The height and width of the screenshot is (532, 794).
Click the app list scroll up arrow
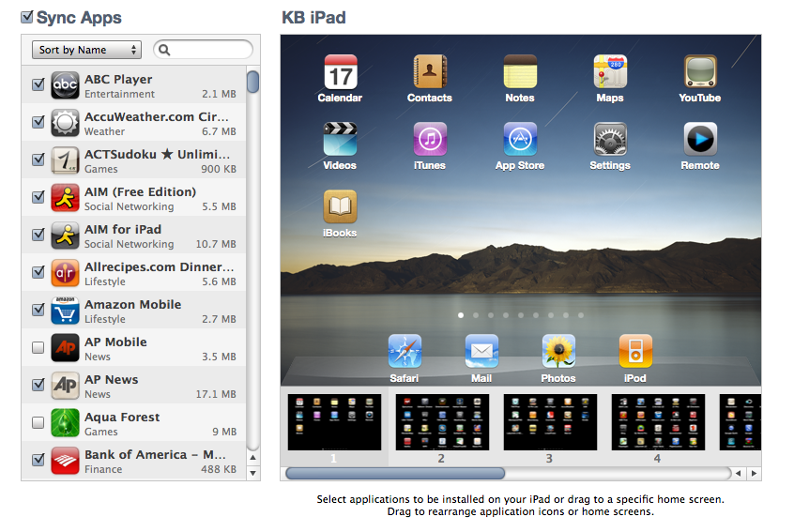252,458
